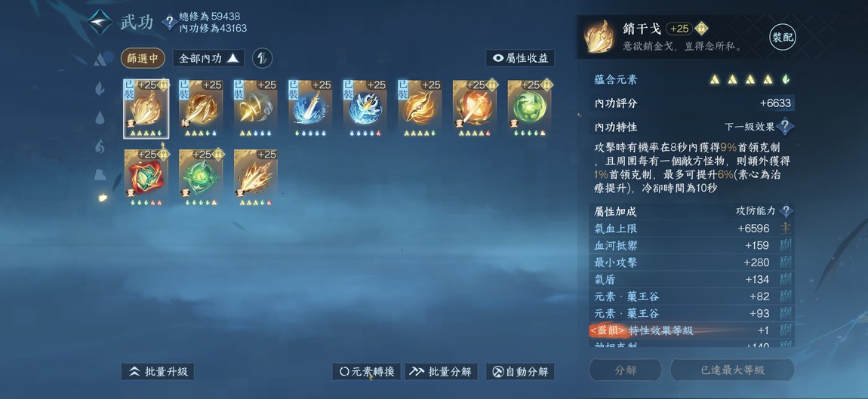Toggle the 自動分解 auto-decompose option
The image size is (868, 399).
click(520, 371)
